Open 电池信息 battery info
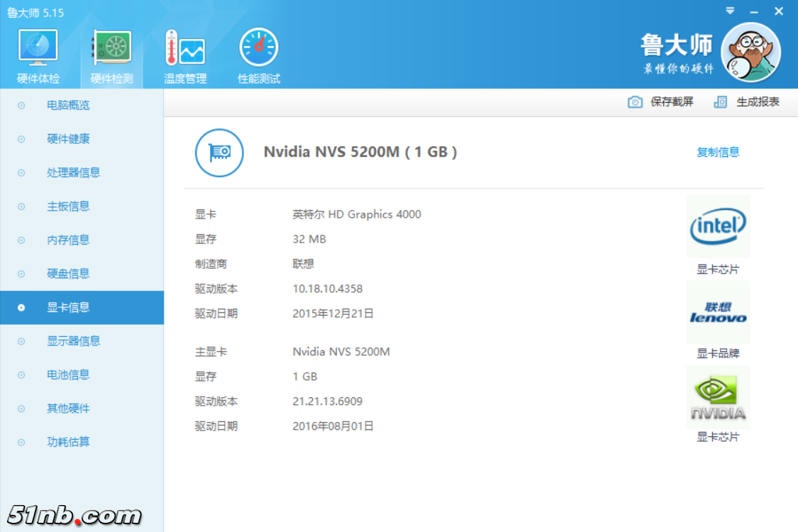Viewport: 798px width, 532px height. (x=68, y=375)
